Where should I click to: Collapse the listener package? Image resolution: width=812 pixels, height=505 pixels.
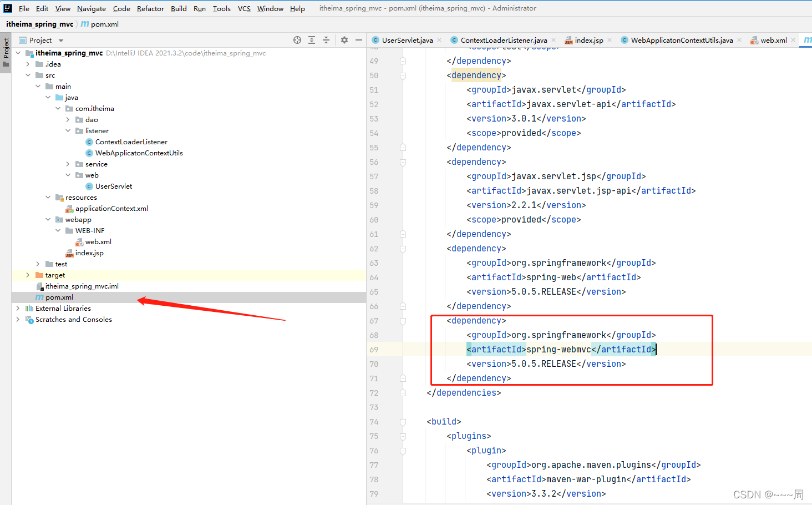coord(68,131)
